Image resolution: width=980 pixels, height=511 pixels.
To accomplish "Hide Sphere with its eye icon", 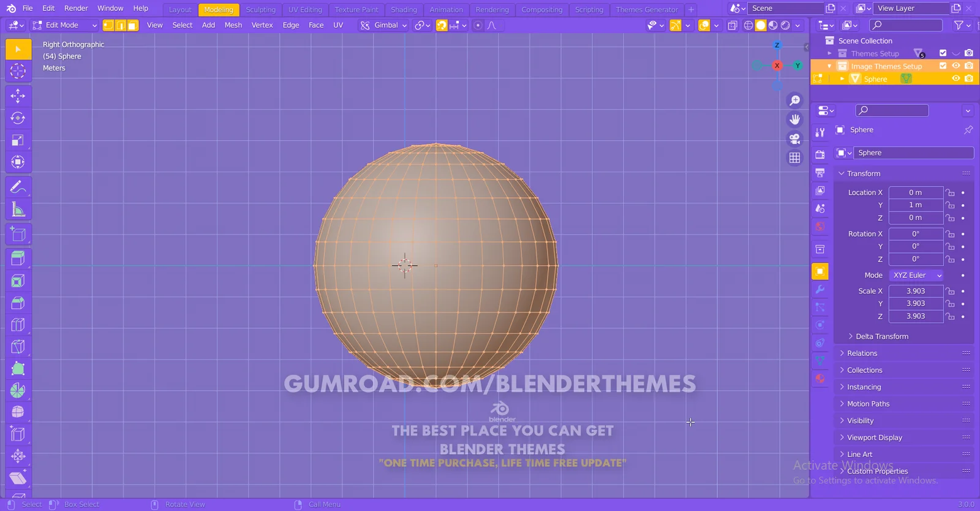I will [956, 78].
